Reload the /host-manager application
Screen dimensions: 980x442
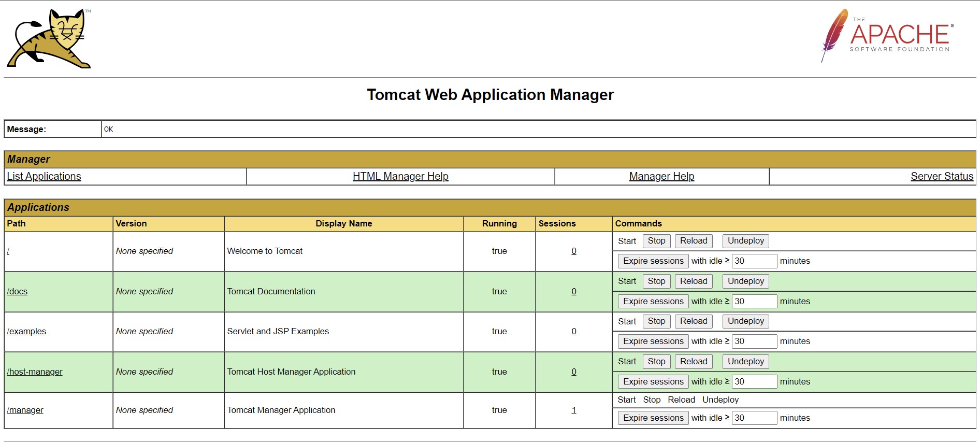pyautogui.click(x=694, y=362)
